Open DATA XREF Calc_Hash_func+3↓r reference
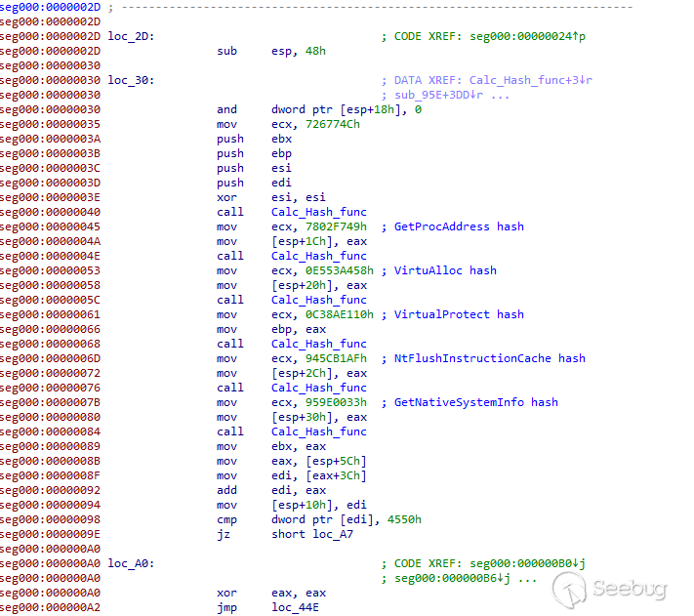Image resolution: width=694 pixels, height=616 pixels. (530, 80)
